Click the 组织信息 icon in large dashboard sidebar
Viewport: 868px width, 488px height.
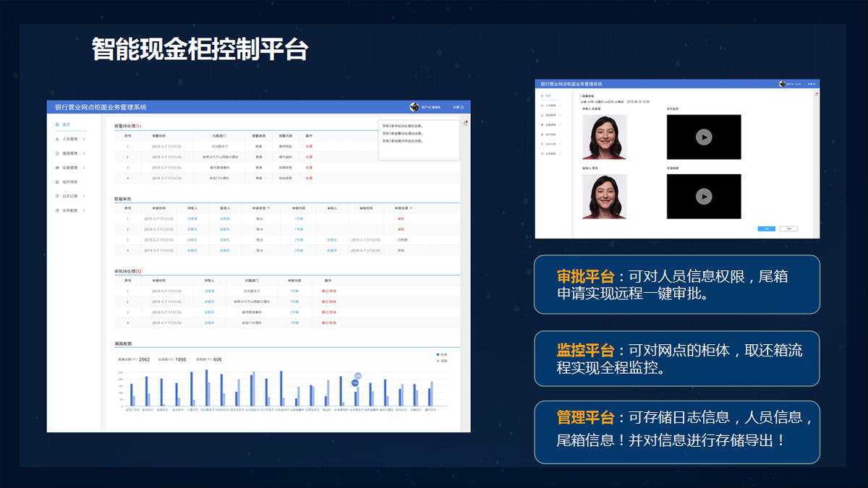pyautogui.click(x=57, y=181)
